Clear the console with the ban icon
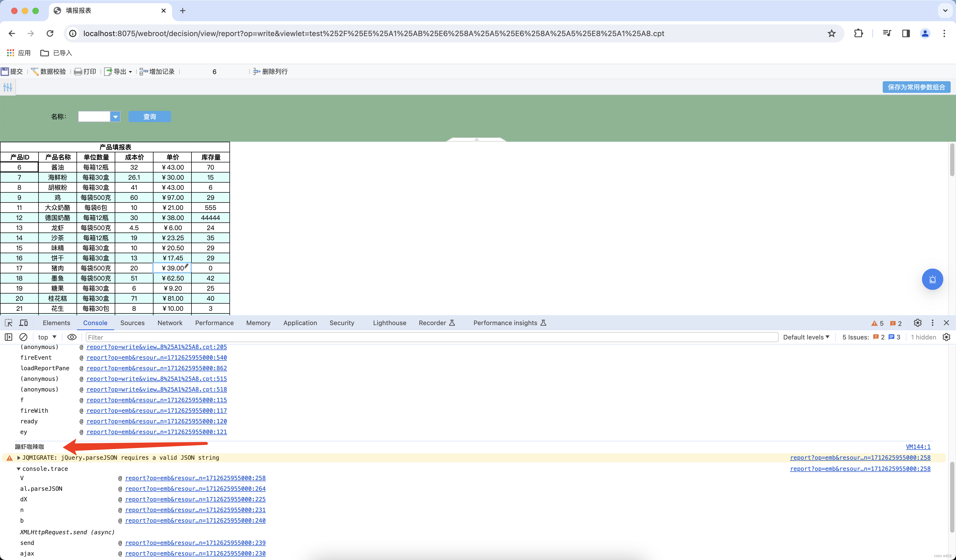 [23, 337]
